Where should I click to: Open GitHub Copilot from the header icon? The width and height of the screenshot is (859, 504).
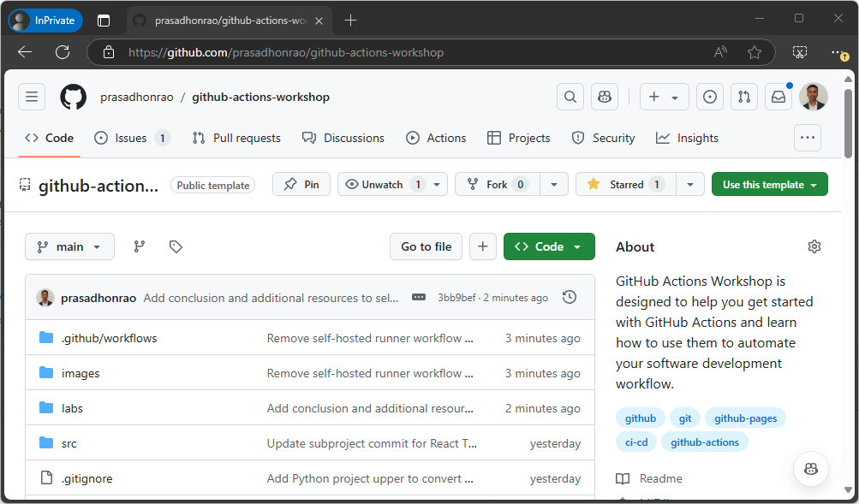click(x=604, y=96)
